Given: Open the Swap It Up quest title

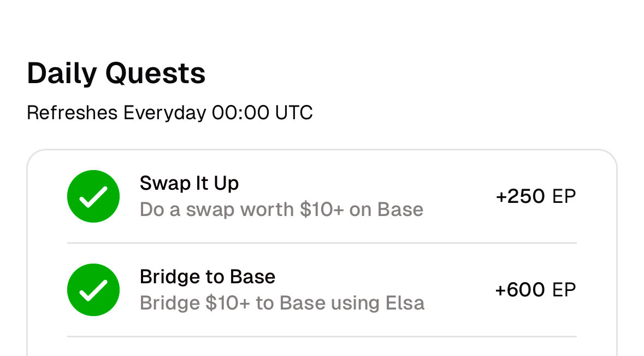Looking at the screenshot, I should tap(189, 183).
